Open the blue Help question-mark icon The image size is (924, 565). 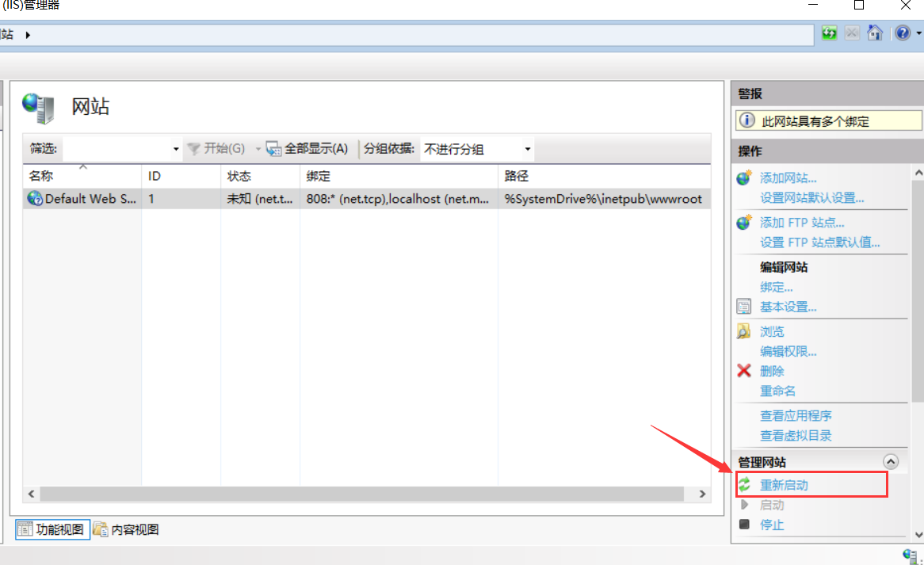tap(902, 33)
